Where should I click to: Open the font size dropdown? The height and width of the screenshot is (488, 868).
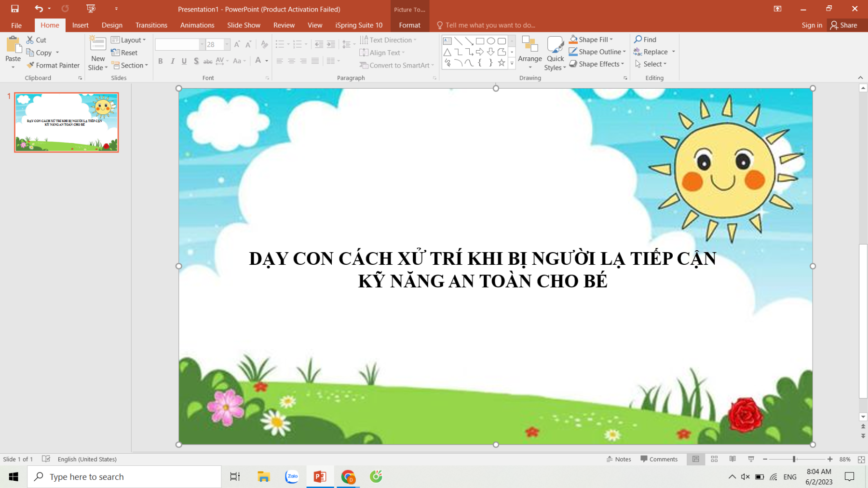pos(227,44)
